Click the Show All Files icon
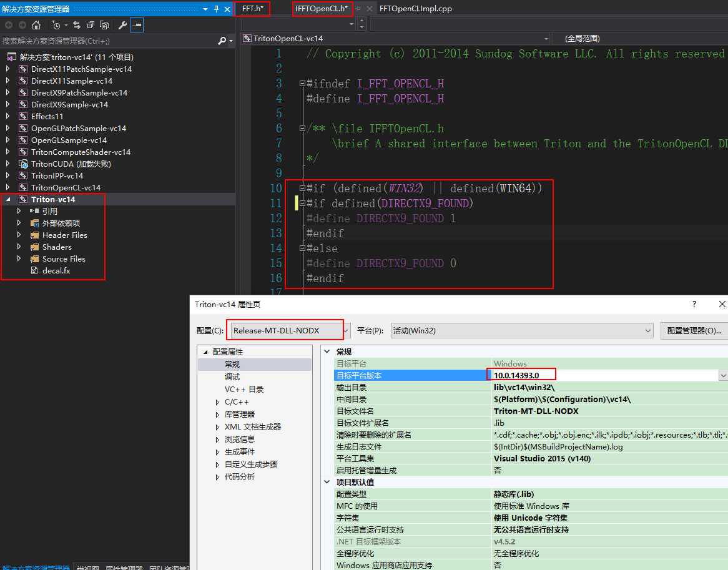Screen dimensions: 728x570 104,25
